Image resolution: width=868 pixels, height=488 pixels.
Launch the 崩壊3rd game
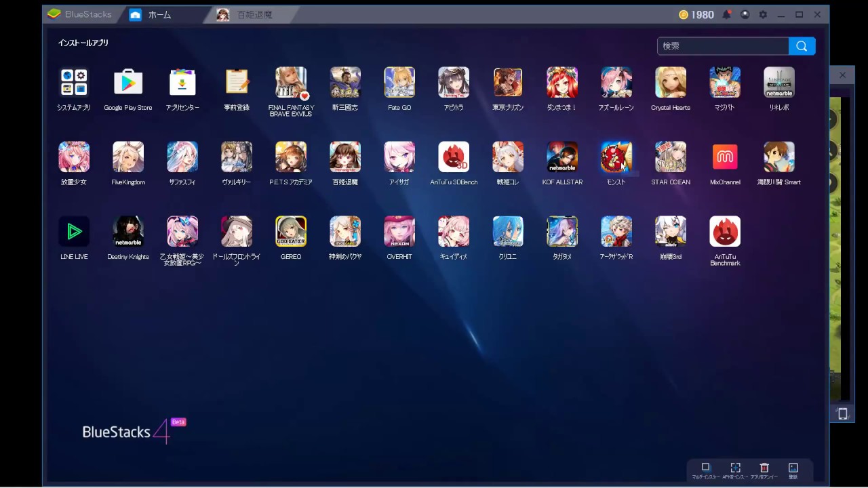pos(671,231)
